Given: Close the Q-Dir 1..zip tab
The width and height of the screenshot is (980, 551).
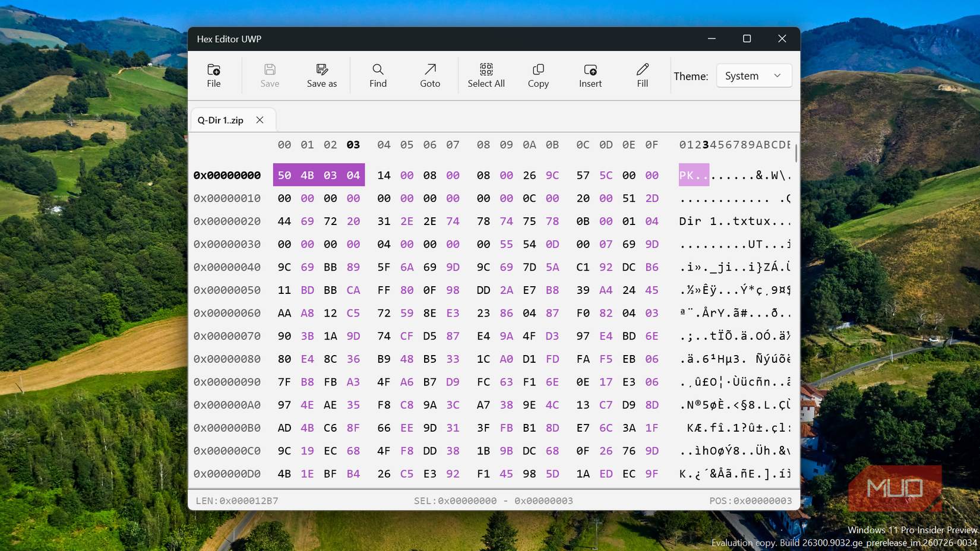Looking at the screenshot, I should (260, 120).
